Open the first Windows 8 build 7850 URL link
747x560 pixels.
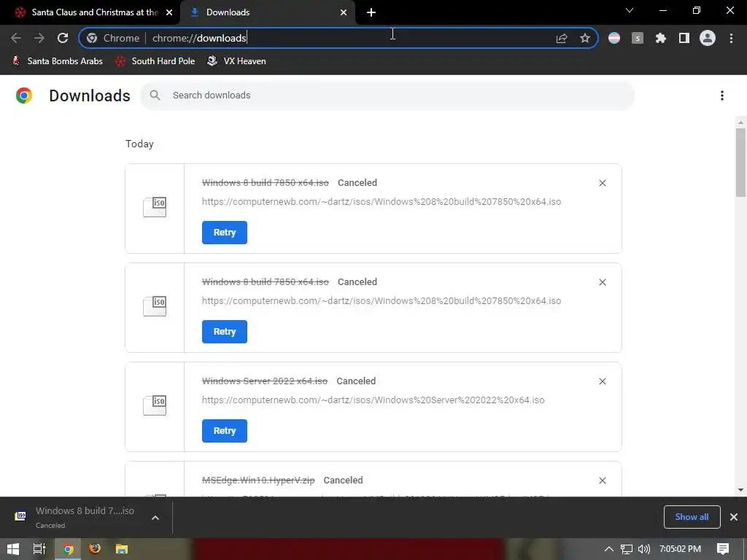click(x=381, y=202)
